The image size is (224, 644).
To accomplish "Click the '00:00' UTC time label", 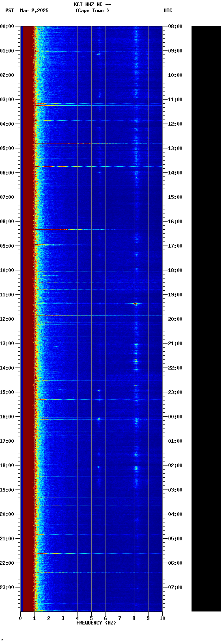I will point(175,417).
